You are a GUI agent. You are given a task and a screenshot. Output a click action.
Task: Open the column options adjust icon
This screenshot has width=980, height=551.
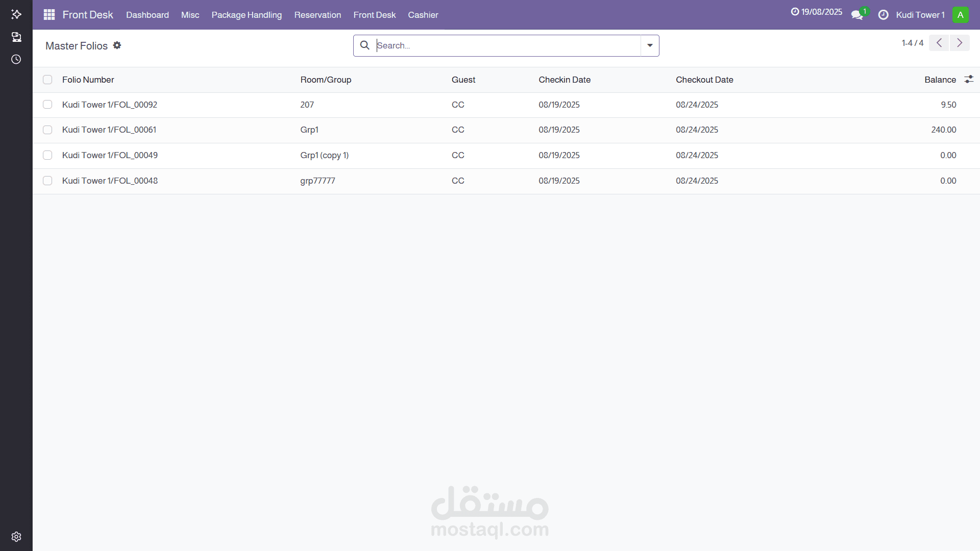point(969,80)
